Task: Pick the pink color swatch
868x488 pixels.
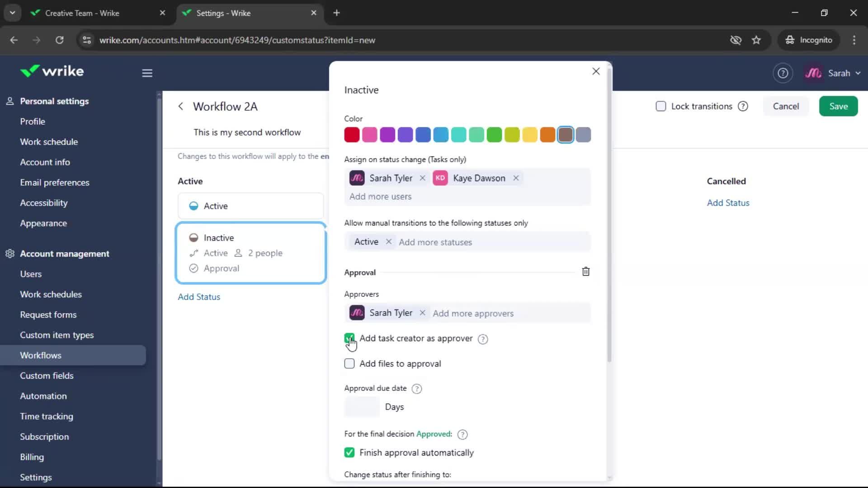Action: [369, 135]
